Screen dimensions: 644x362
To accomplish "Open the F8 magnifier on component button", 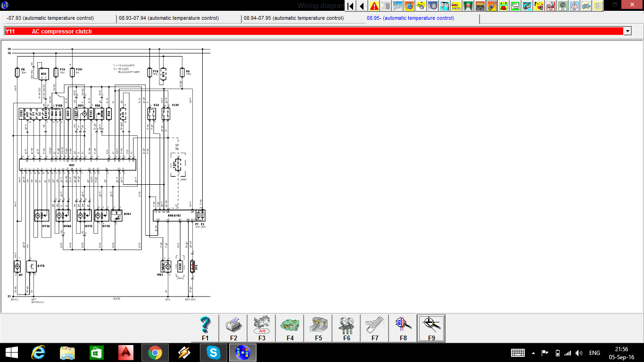I will pos(403,328).
